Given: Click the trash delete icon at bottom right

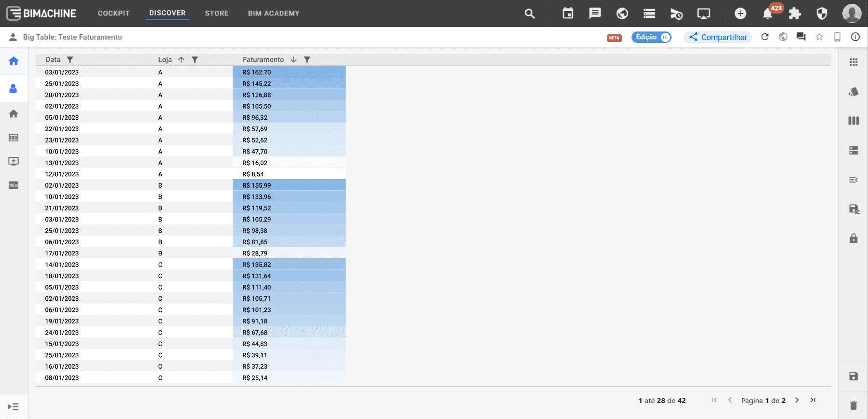Looking at the screenshot, I should click(x=854, y=405).
